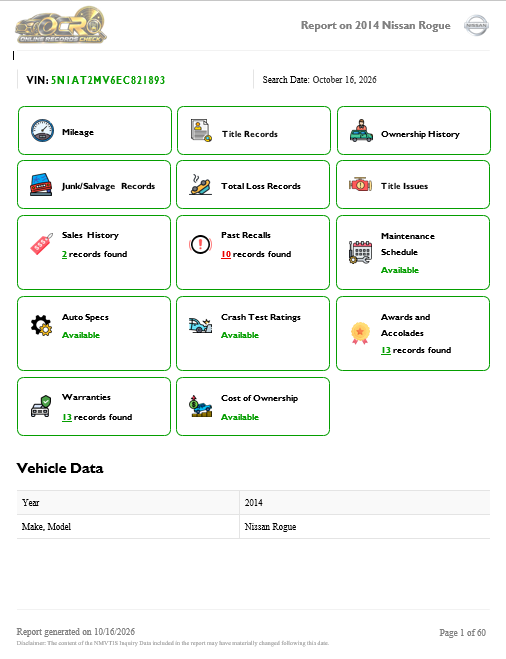Click Available under Crash Test Ratings
This screenshot has width=506, height=659.
coord(240,335)
